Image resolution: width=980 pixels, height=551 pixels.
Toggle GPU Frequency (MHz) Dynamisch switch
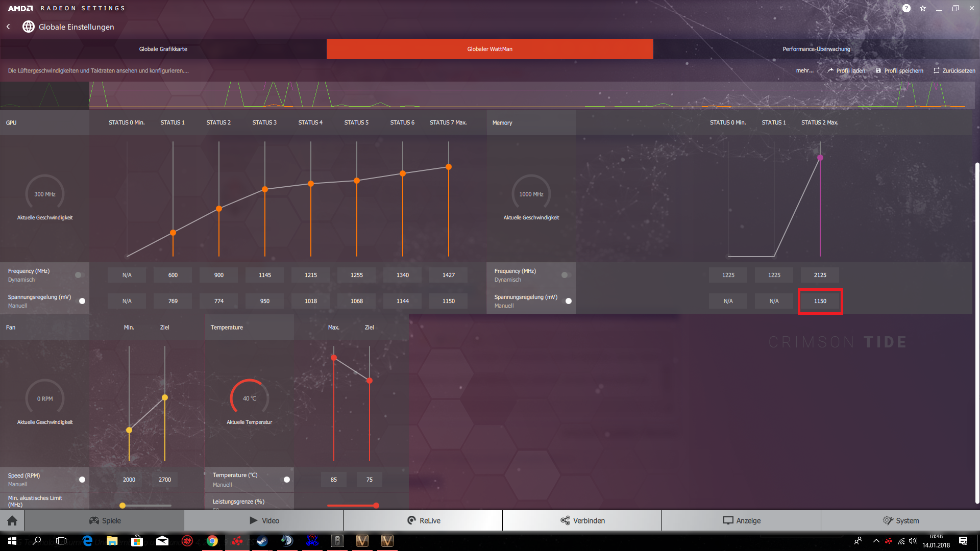[78, 275]
